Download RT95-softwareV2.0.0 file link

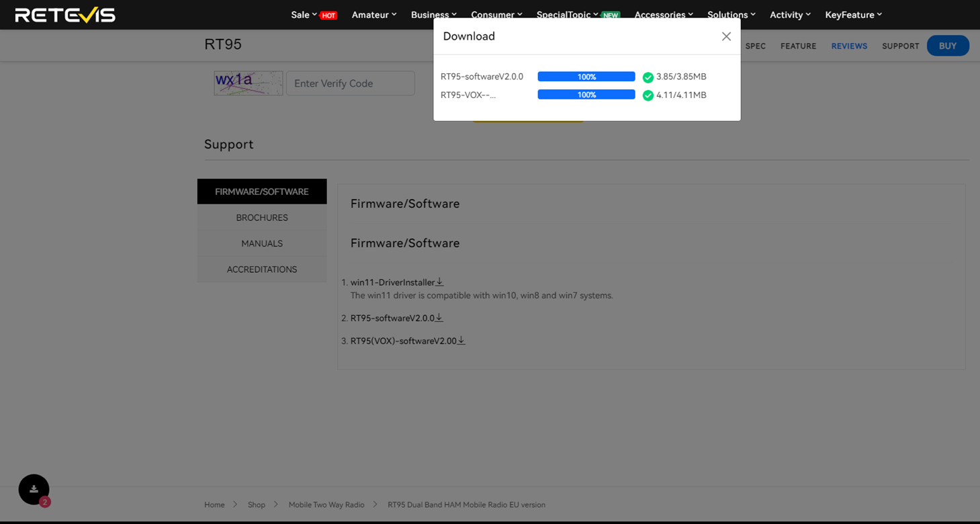pos(393,318)
